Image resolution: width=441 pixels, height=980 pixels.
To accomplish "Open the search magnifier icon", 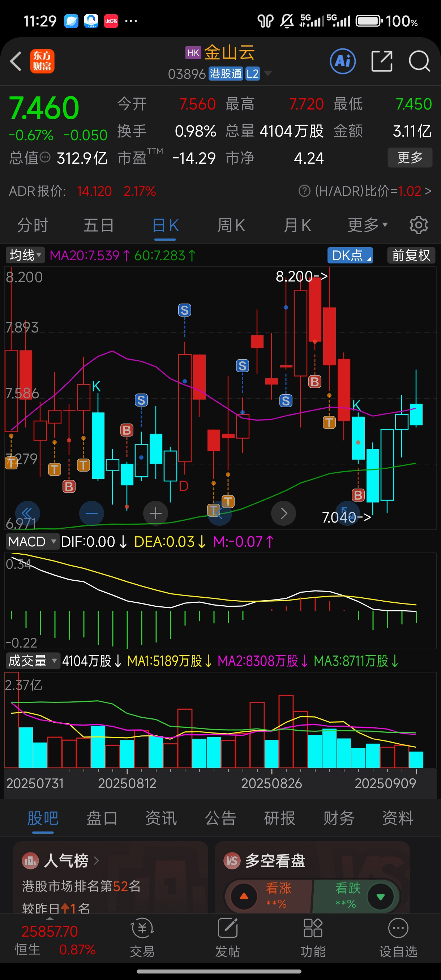I will 419,61.
